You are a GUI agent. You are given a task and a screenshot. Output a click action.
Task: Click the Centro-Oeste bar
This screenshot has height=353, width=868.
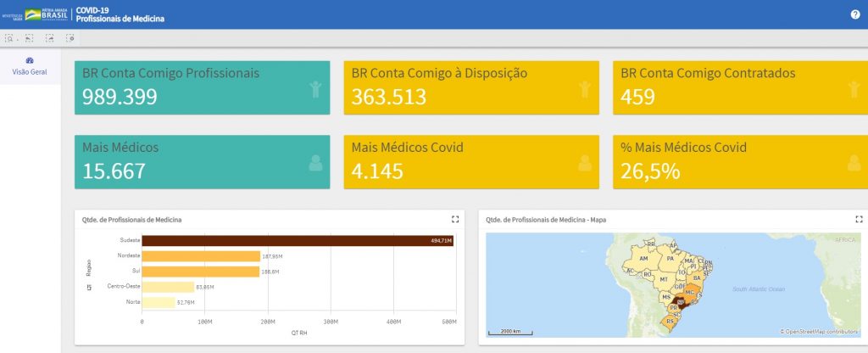pos(168,287)
